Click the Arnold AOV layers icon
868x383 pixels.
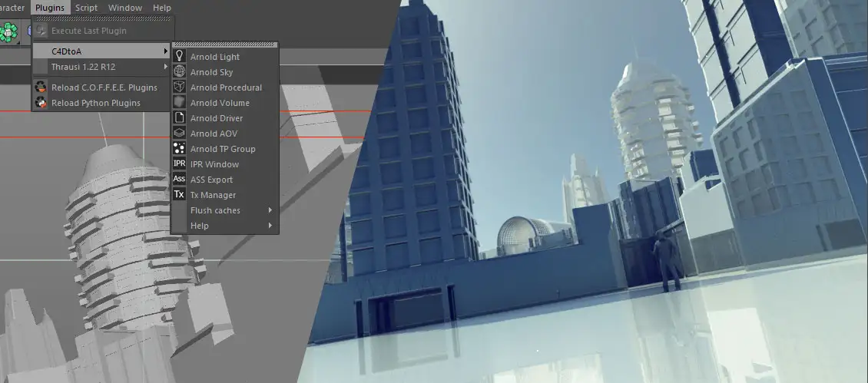point(179,134)
